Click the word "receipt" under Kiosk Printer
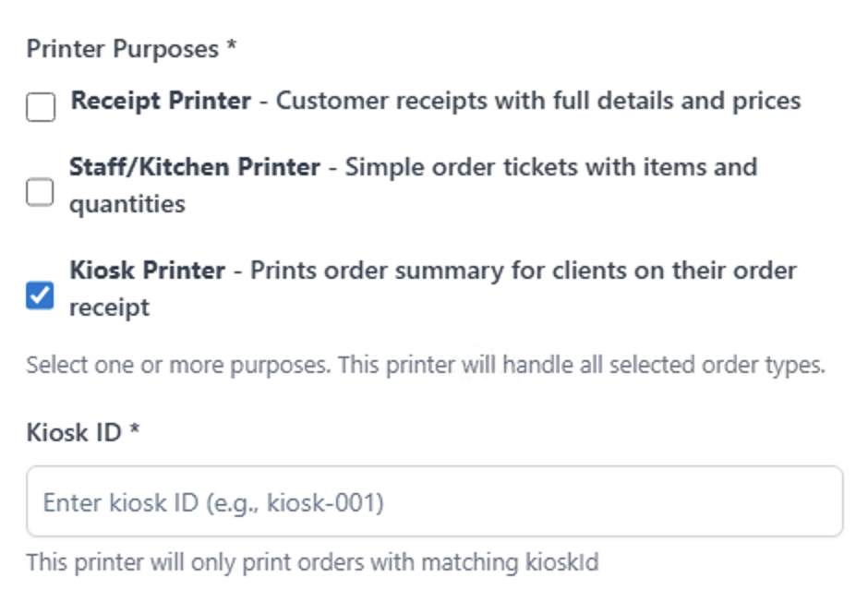The image size is (868, 602). coord(109,307)
